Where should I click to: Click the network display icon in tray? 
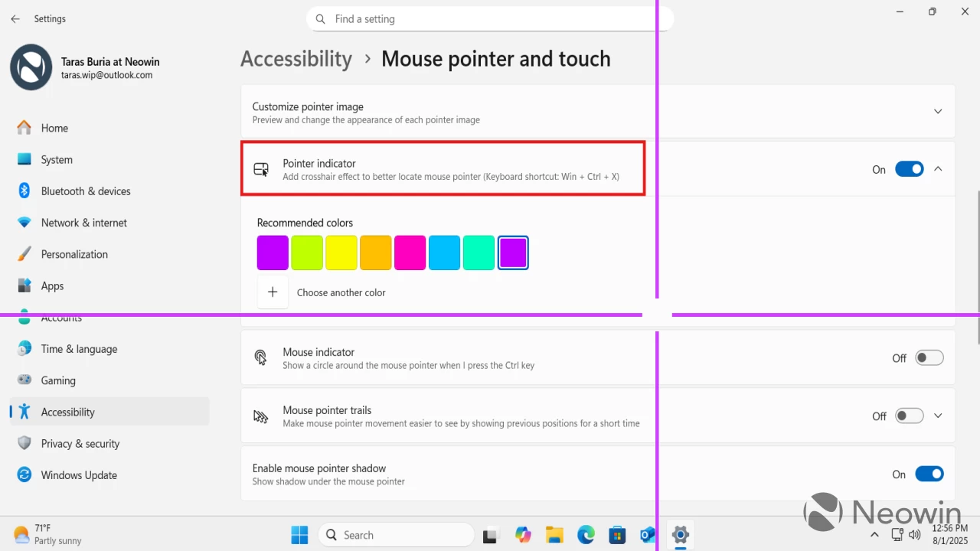(897, 535)
